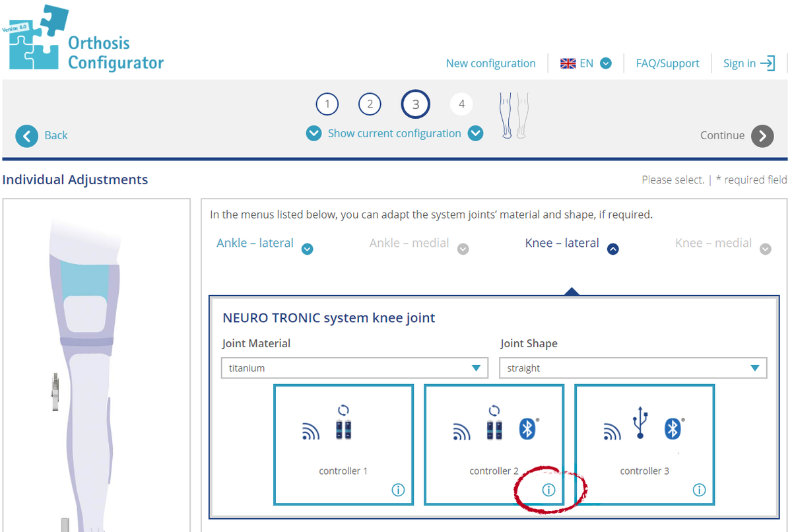Click the Show current configuration link
This screenshot has width=792, height=532.
pos(395,133)
